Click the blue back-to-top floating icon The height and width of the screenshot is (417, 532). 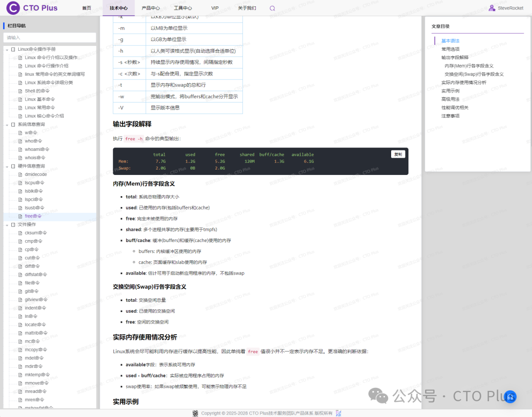(510, 397)
